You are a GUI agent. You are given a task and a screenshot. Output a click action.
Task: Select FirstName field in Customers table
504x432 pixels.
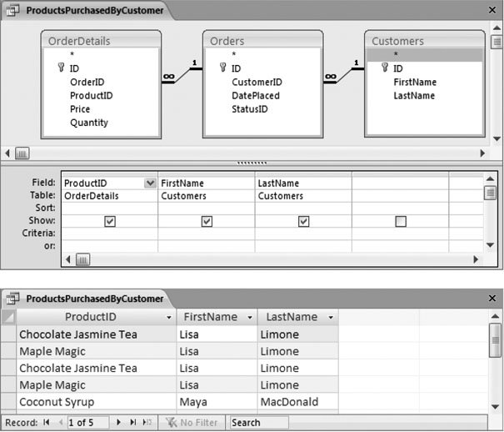415,82
